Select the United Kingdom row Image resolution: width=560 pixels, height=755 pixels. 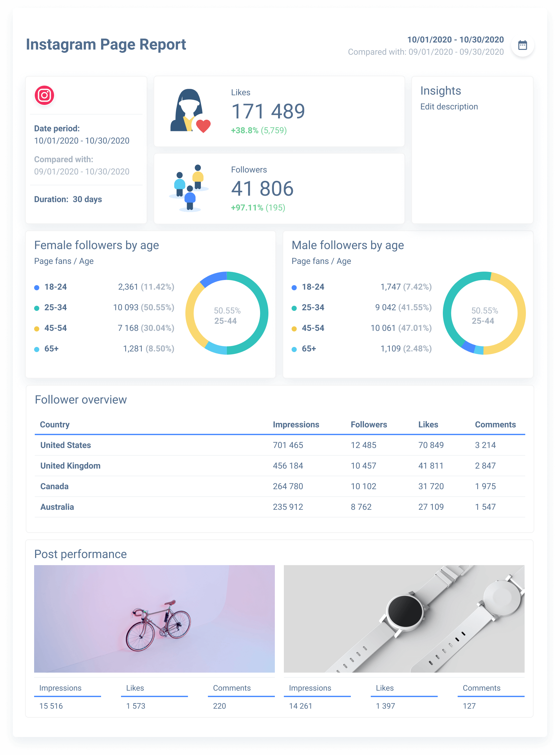click(280, 466)
